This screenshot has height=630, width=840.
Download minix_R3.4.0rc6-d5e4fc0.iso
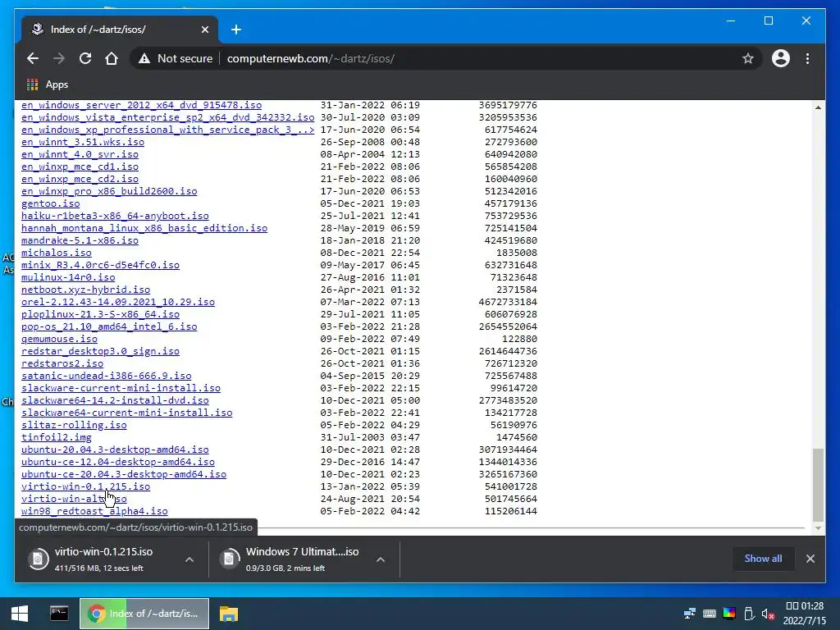pos(100,265)
